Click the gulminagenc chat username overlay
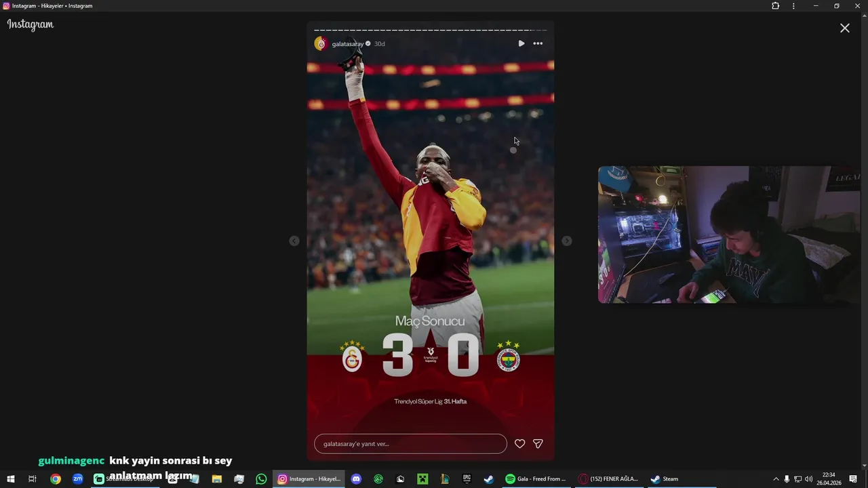This screenshot has width=868, height=488. click(x=71, y=461)
